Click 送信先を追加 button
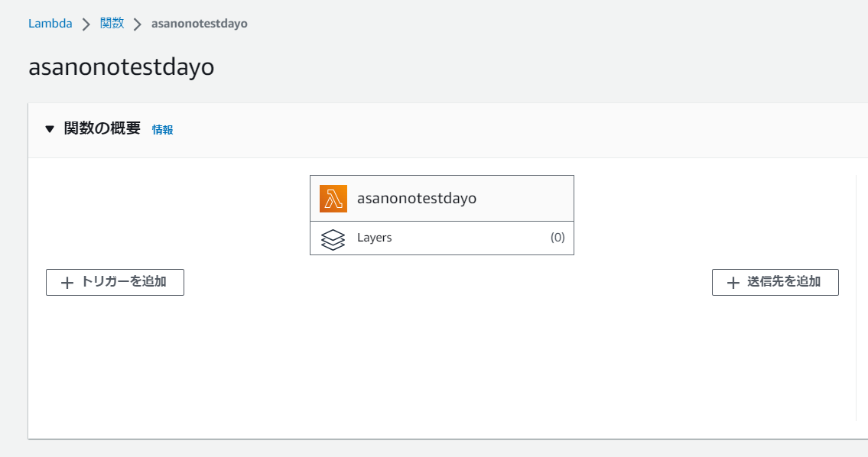Viewport: 868px width, 457px height. click(x=775, y=282)
